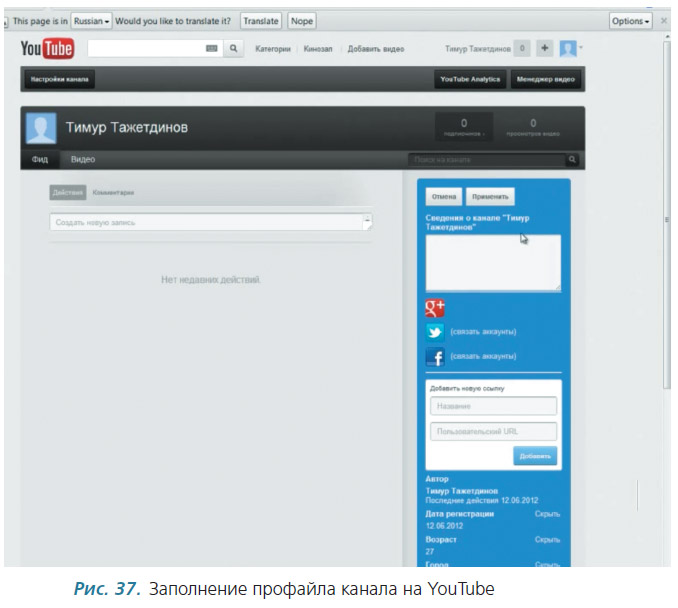Click the channel profile picture

click(x=41, y=128)
